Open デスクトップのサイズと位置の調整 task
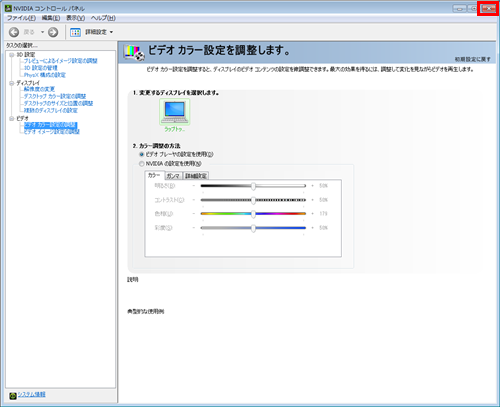Viewport: 500px width, 407px height. [x=58, y=103]
